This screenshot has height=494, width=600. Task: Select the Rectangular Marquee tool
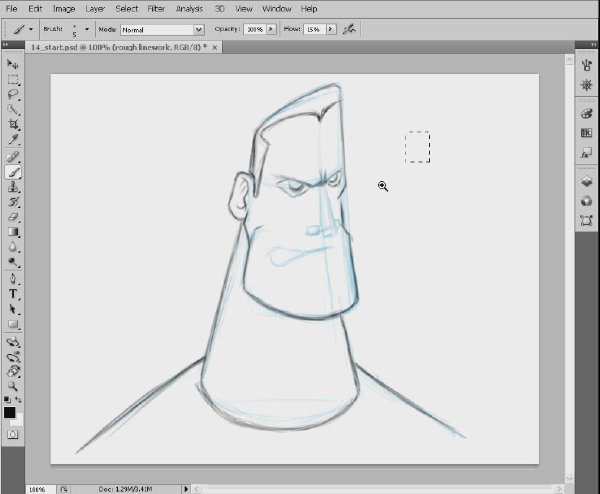13,80
